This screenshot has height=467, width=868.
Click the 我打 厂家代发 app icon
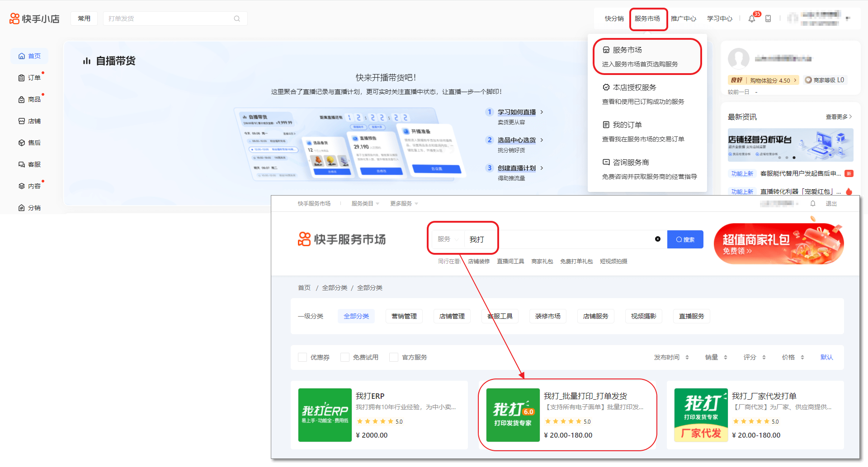pos(701,415)
